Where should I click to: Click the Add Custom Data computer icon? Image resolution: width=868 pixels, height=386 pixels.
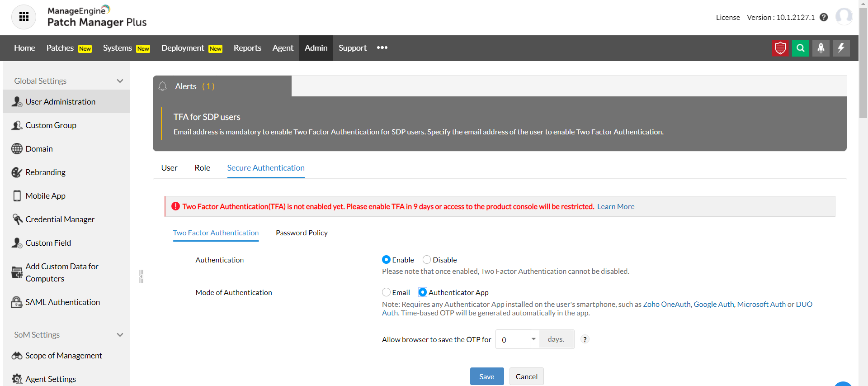(17, 272)
